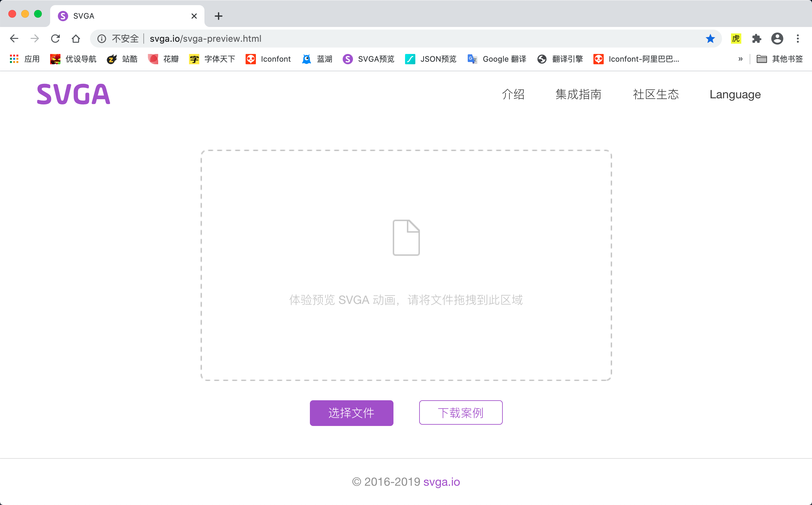
Task: Expand hidden bookmarks chevron
Action: click(741, 59)
